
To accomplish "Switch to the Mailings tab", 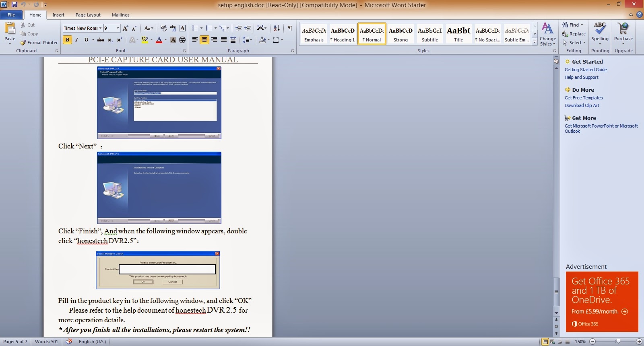I will click(121, 15).
